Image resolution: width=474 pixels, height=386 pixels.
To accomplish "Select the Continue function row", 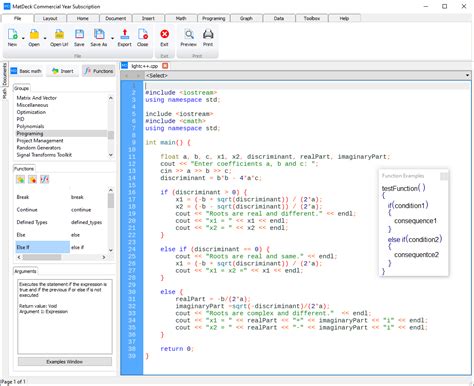I will click(62, 210).
